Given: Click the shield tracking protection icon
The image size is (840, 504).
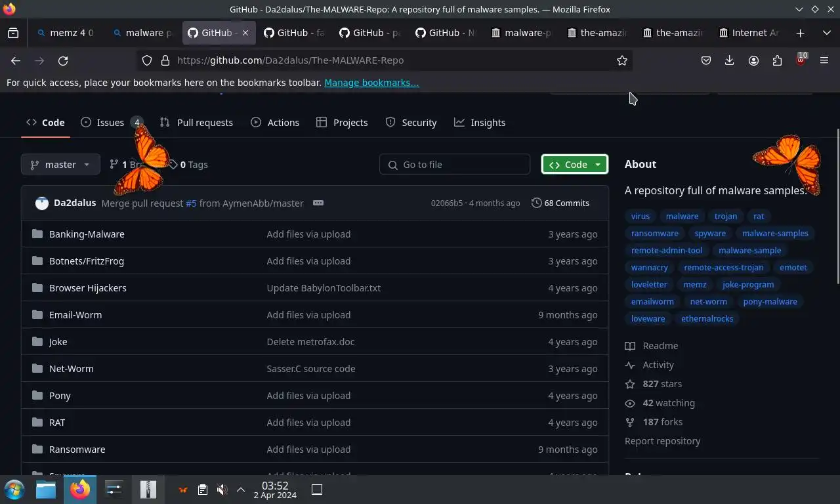Looking at the screenshot, I should tap(147, 60).
